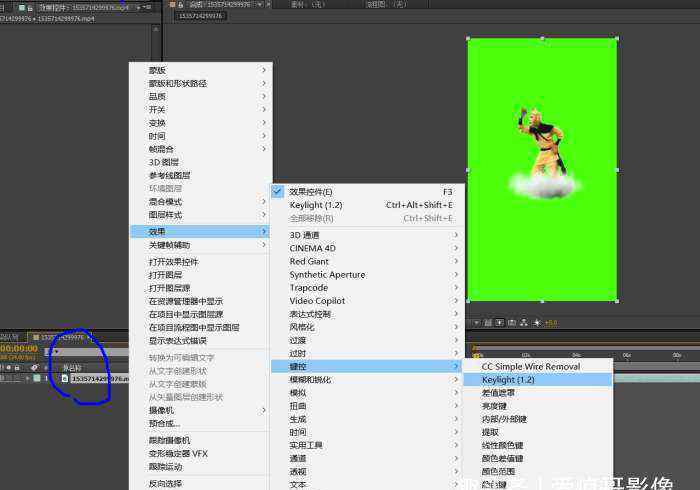Screen dimensions: 700x490
Task: Click the layer label color swatch in timeline
Action: coord(37,378)
